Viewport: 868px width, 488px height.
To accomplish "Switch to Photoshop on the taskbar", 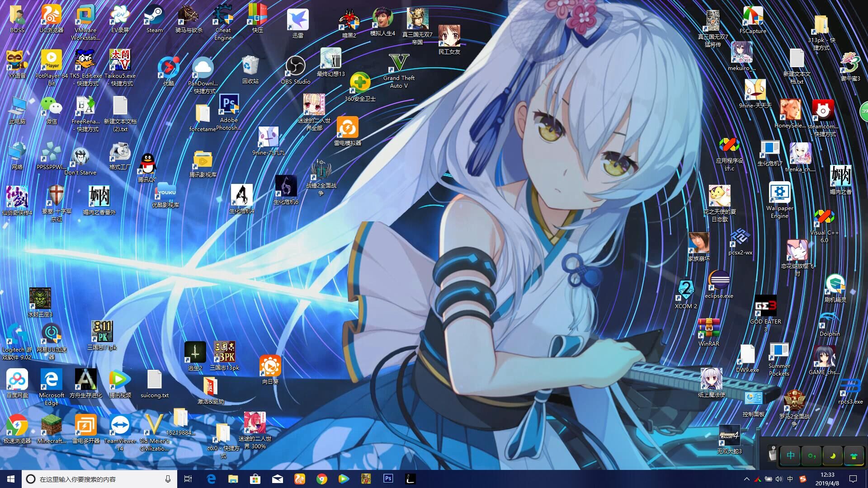I will [388, 479].
